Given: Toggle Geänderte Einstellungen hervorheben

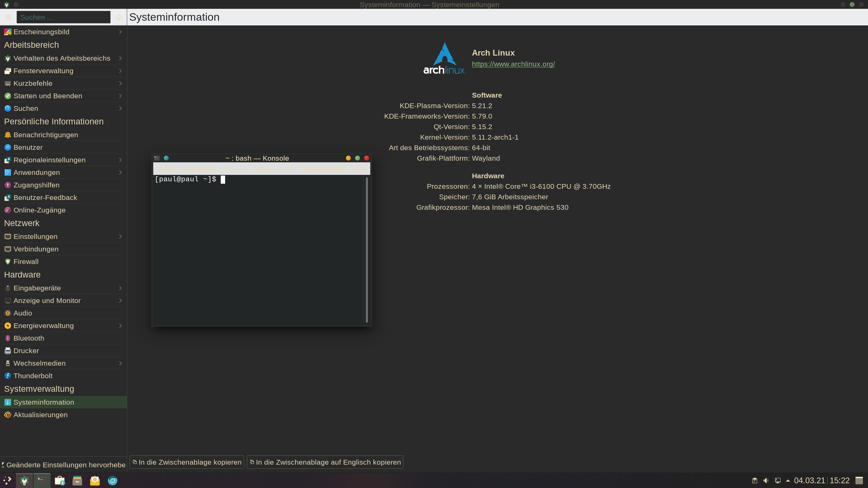Looking at the screenshot, I should point(63,465).
